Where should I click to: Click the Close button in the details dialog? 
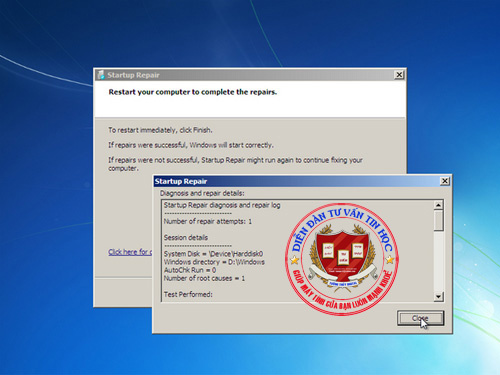click(x=420, y=318)
